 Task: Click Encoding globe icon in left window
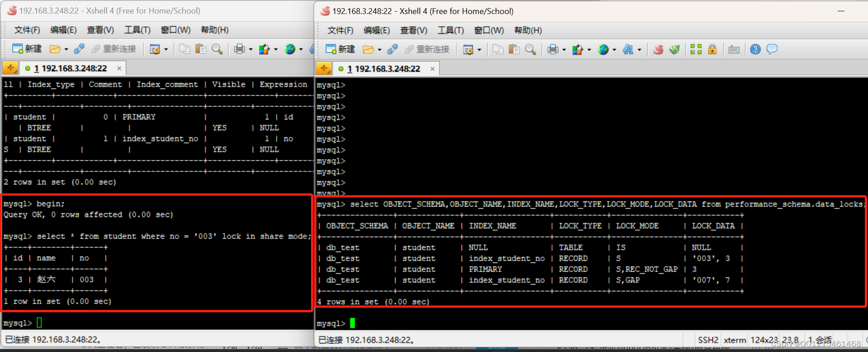point(290,49)
